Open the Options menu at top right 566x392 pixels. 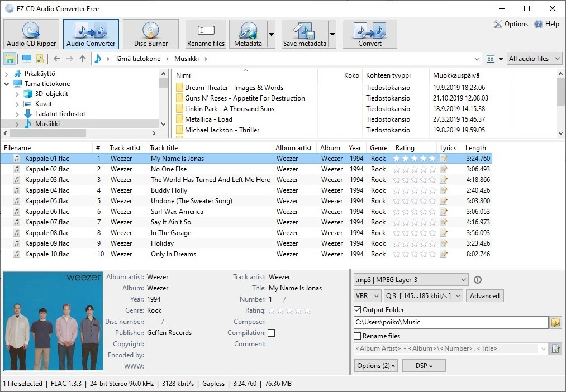pos(512,23)
